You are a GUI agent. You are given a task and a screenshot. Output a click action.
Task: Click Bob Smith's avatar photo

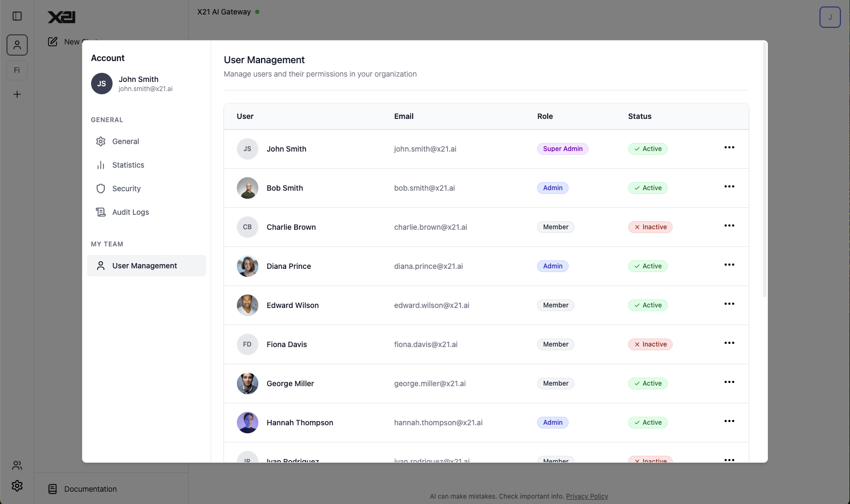click(248, 188)
